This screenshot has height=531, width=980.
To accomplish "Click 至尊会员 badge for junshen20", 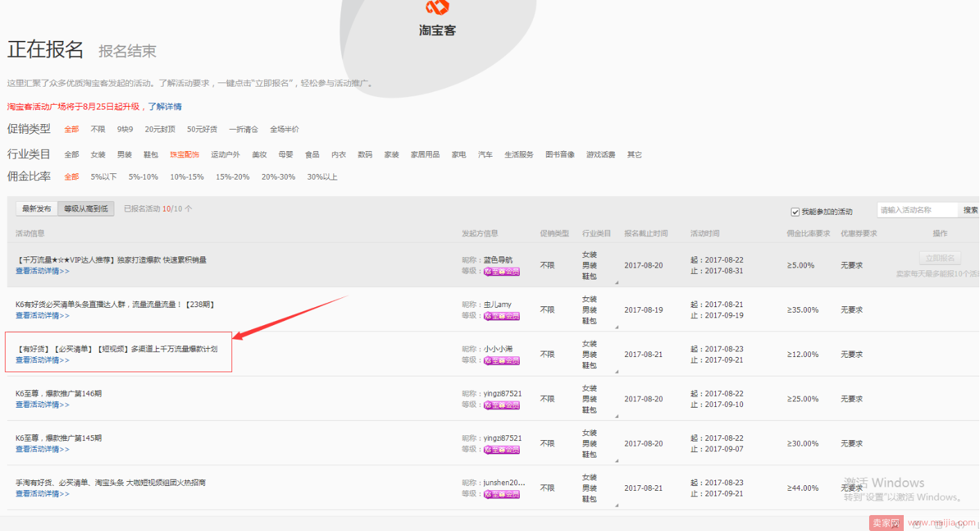I will click(x=502, y=494).
